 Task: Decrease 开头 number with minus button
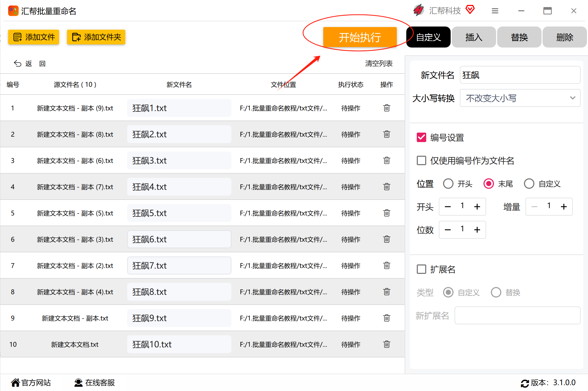[x=448, y=207]
